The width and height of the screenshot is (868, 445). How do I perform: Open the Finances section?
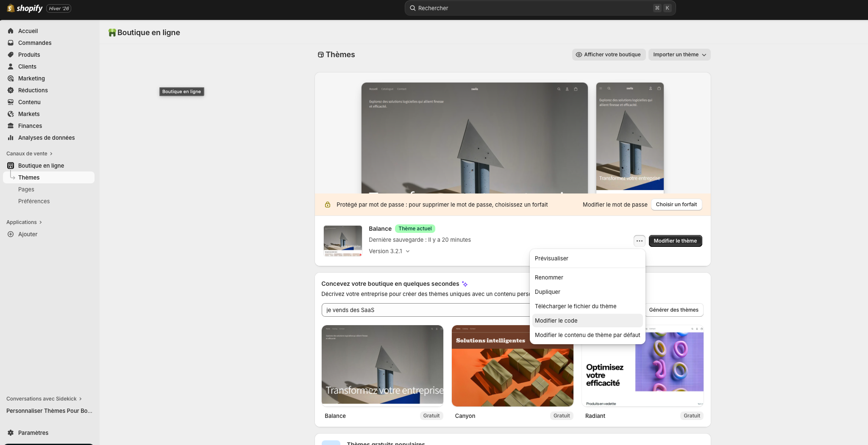coord(29,126)
